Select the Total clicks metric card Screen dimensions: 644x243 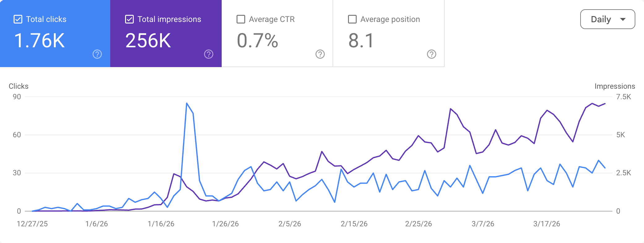[x=55, y=33]
